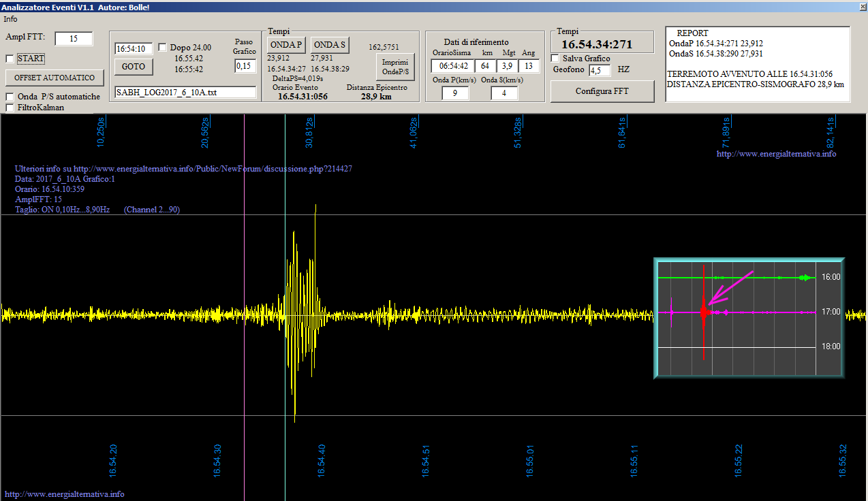Click the Mgt magnitude field

(x=507, y=66)
